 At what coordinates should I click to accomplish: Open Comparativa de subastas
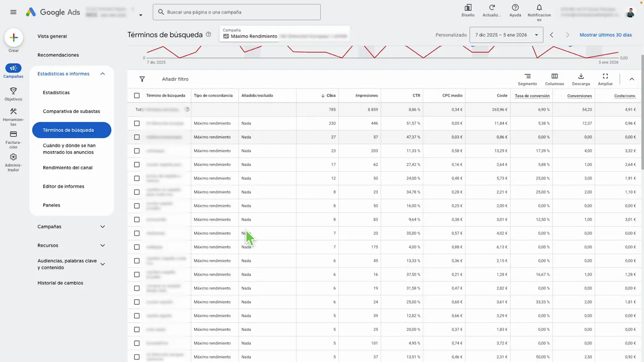(71, 111)
